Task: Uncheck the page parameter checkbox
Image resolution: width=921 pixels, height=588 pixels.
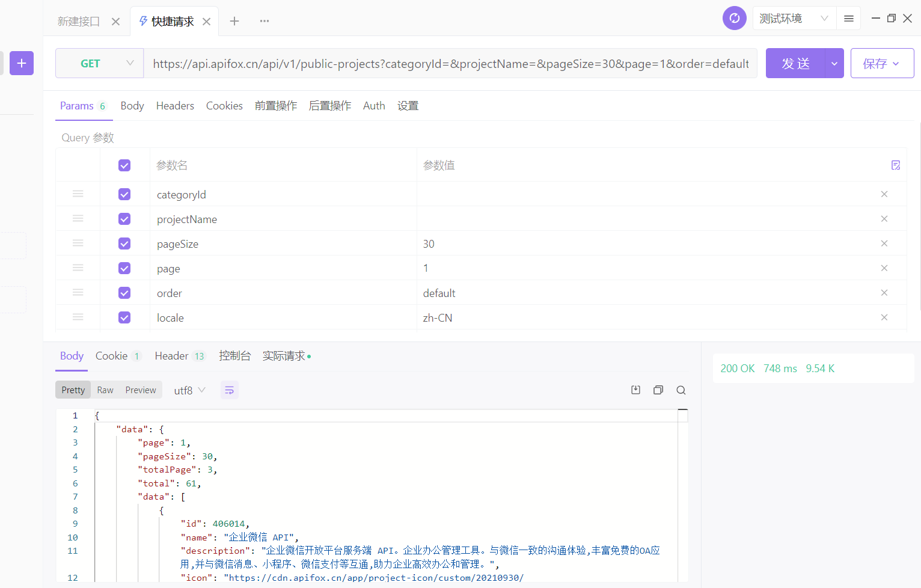Action: (124, 268)
